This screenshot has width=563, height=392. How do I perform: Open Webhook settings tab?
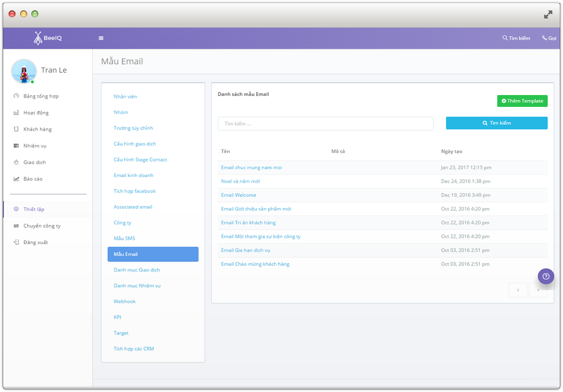tap(125, 301)
